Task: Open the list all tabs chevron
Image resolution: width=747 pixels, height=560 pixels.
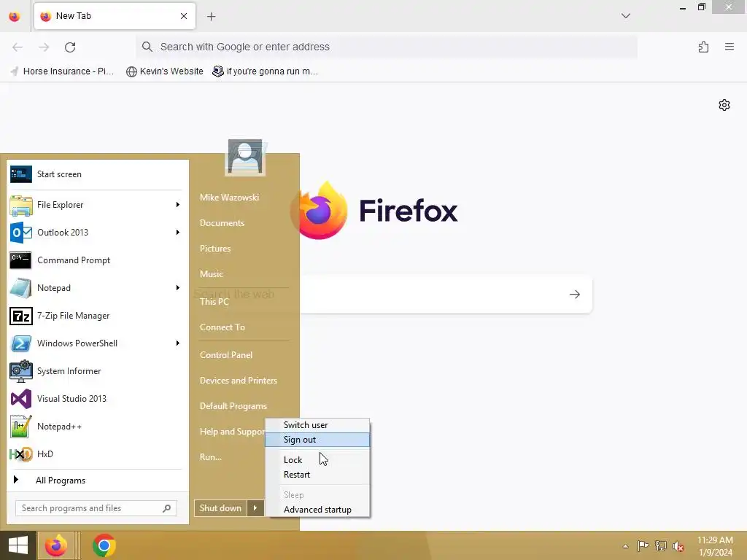Action: (625, 16)
